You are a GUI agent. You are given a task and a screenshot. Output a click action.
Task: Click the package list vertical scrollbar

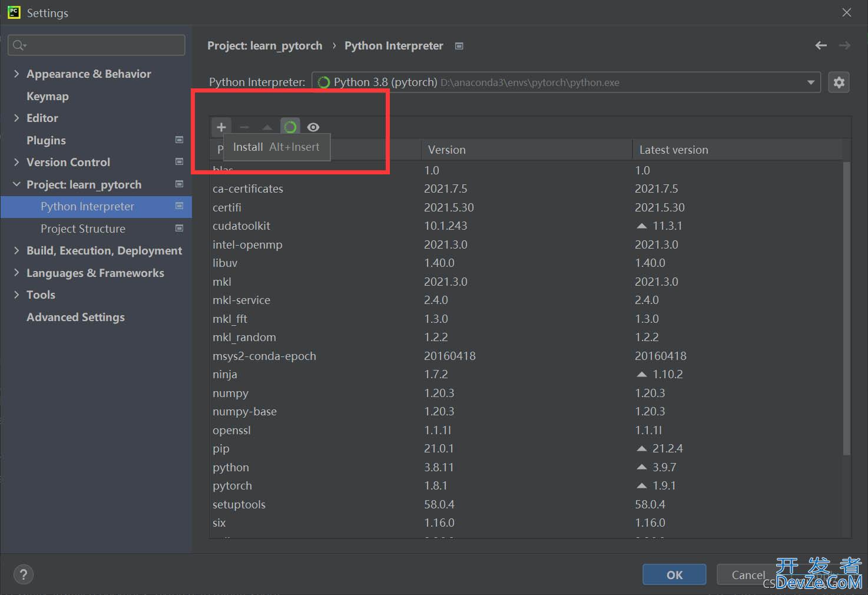pyautogui.click(x=847, y=308)
